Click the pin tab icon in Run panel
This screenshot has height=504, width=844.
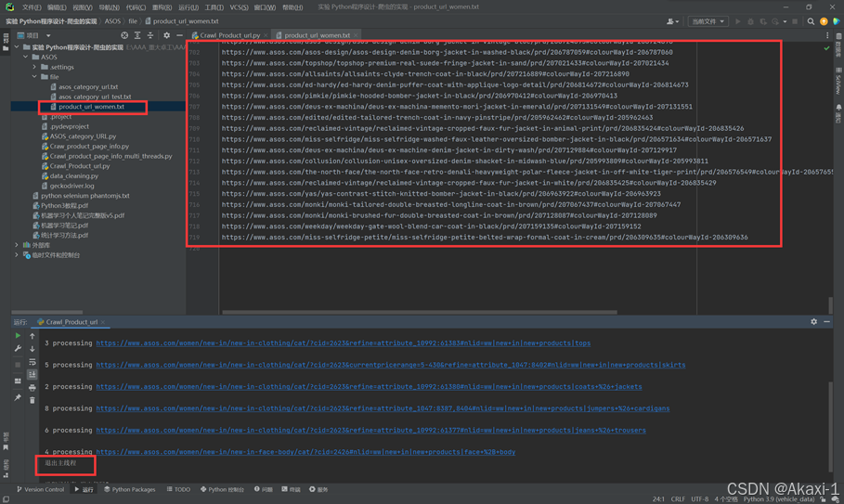(x=18, y=397)
